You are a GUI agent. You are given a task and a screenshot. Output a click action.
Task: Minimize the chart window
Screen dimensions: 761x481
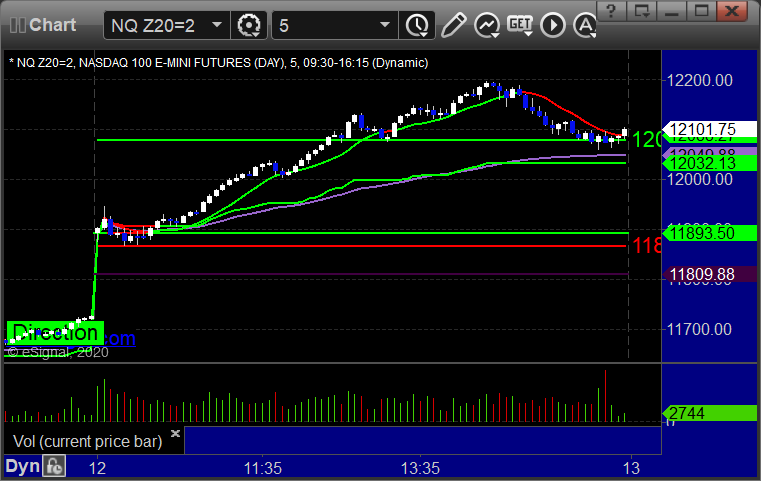[672, 10]
